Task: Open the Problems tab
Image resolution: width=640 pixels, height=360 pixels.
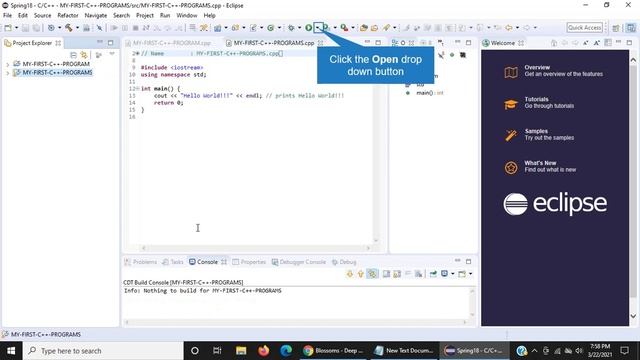Action: pyautogui.click(x=140, y=262)
